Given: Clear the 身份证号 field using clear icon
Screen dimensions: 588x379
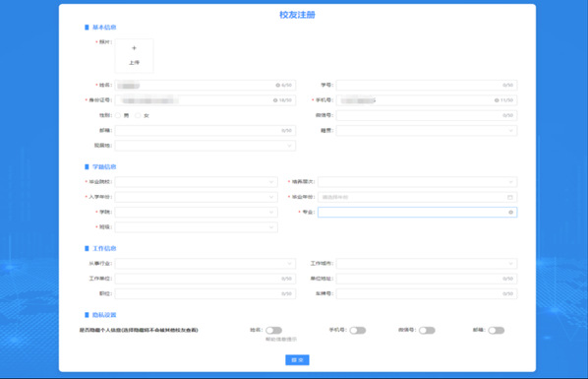Looking at the screenshot, I should point(275,100).
